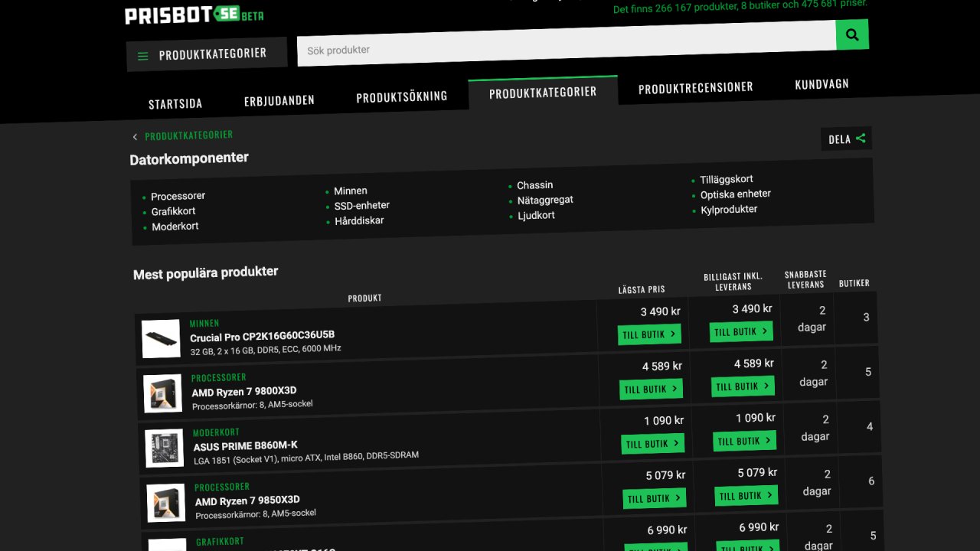980x551 pixels.
Task: Click Till butik for Ryzen 9850X3D incl. delivery
Action: [x=746, y=496]
